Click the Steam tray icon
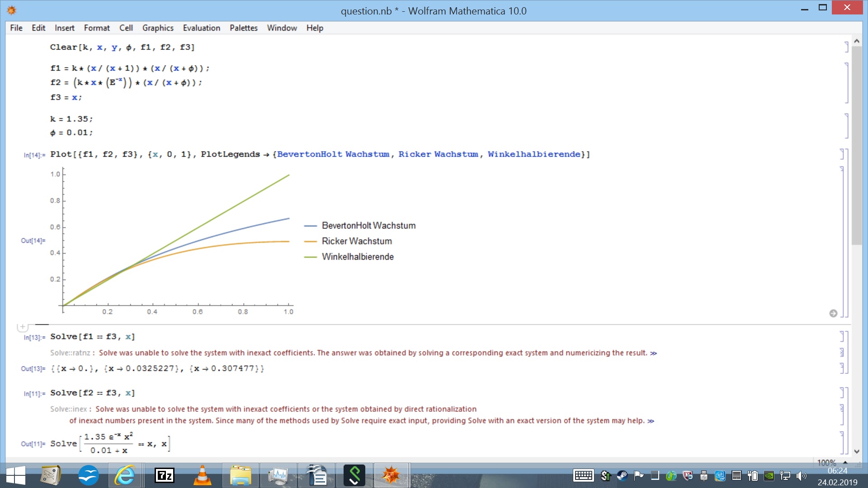Image resolution: width=868 pixels, height=488 pixels. (622, 475)
